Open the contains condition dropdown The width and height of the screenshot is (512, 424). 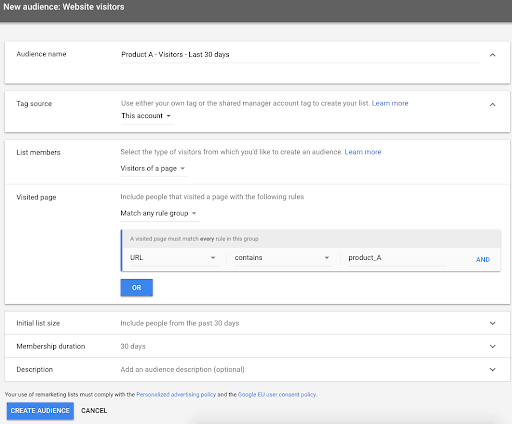pyautogui.click(x=283, y=258)
